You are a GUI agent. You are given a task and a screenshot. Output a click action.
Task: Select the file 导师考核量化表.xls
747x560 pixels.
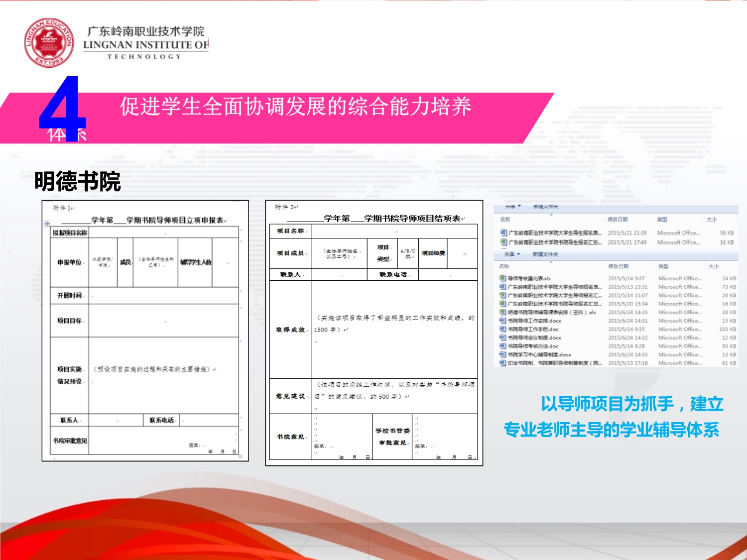529,279
